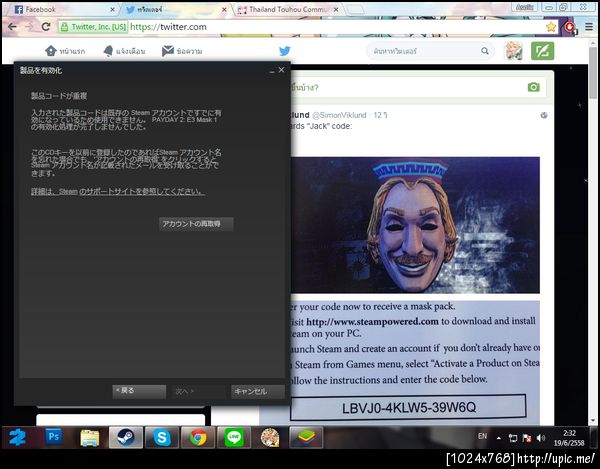
Task: Open LINE from the taskbar
Action: click(234, 437)
